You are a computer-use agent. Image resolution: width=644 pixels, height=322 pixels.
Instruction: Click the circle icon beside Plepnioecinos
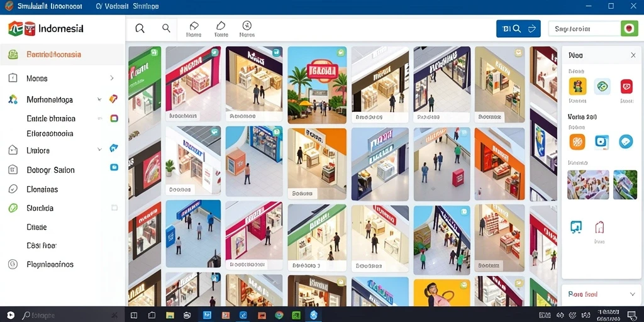[x=13, y=264]
